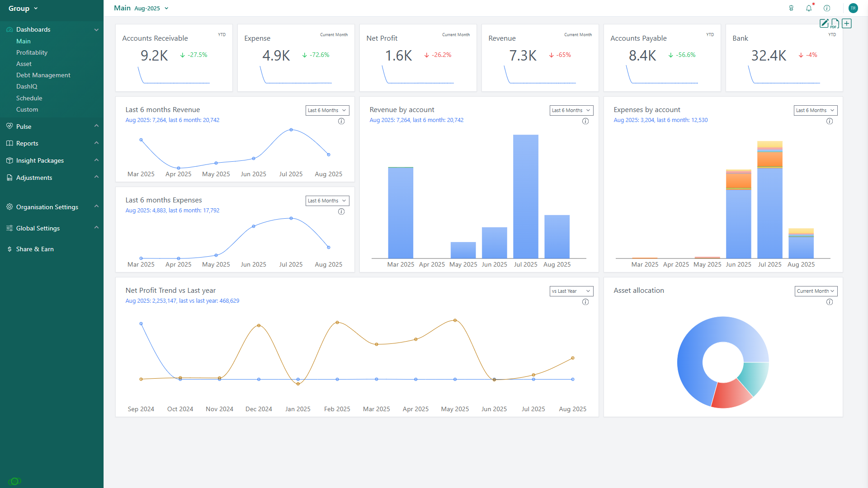Screen dimensions: 868x488
Task: Export the dashboard as PDF
Action: coord(835,23)
